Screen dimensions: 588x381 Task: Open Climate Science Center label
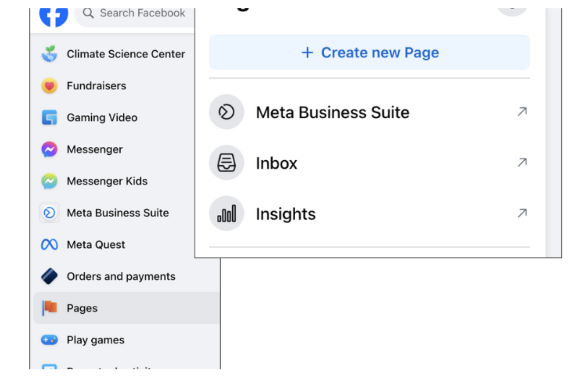pyautogui.click(x=126, y=54)
